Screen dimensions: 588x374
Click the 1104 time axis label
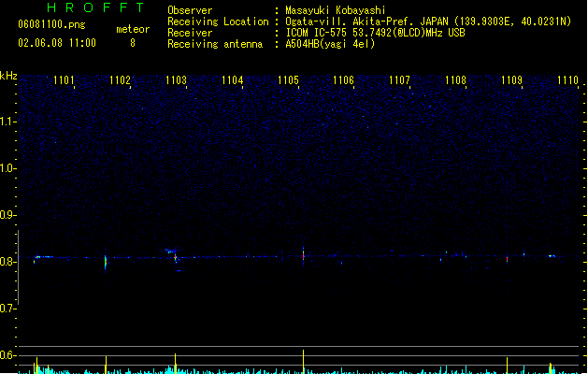[232, 80]
